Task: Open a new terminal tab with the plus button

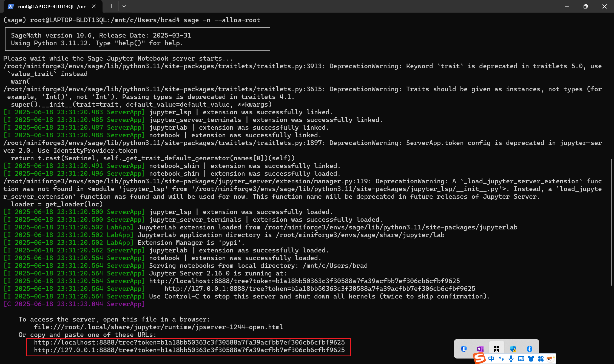Action: pos(111,6)
